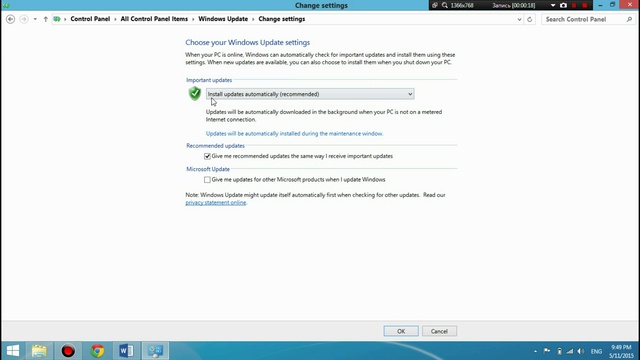Navigate to All Control Panel Items breadcrumb
The image size is (640, 360).
point(154,19)
